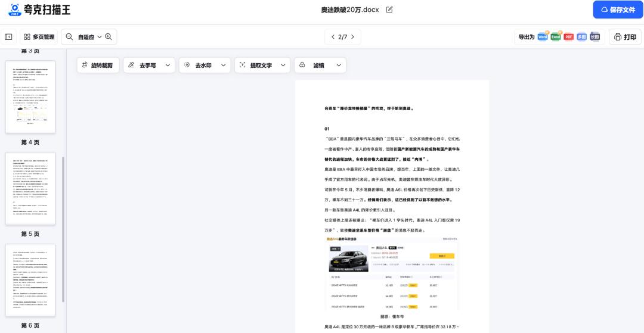Click the 打印 print button
The width and height of the screenshot is (644, 333).
[x=624, y=37]
